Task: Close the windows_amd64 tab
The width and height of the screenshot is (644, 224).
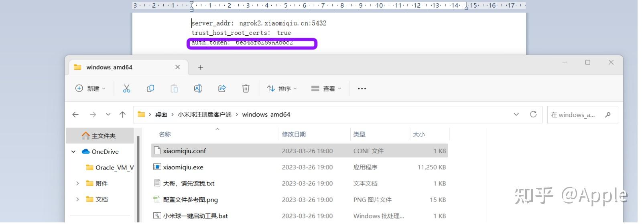Action: click(x=177, y=67)
